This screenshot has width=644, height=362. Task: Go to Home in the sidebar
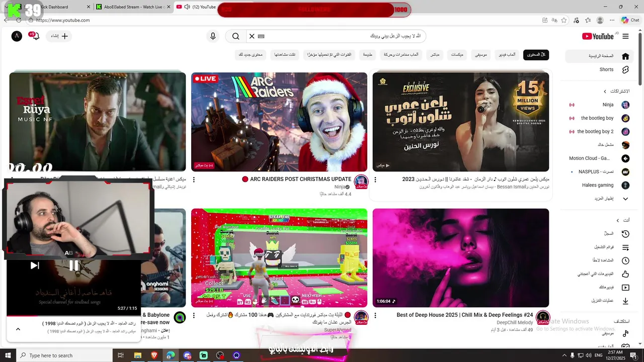599,56
